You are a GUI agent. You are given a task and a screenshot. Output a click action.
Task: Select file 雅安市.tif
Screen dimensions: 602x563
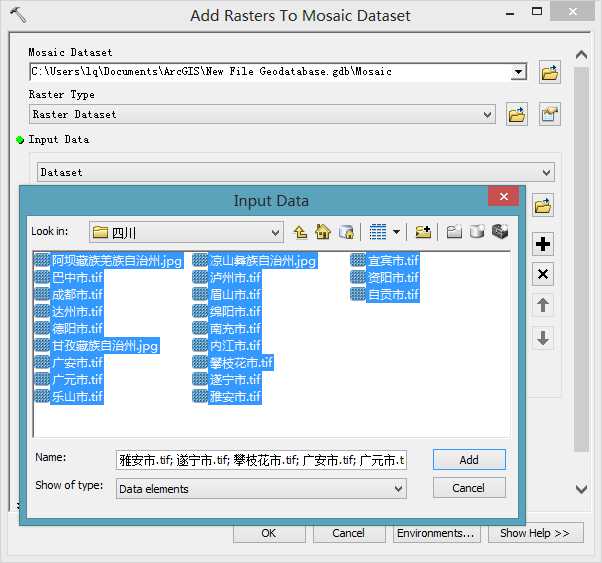coord(227,396)
